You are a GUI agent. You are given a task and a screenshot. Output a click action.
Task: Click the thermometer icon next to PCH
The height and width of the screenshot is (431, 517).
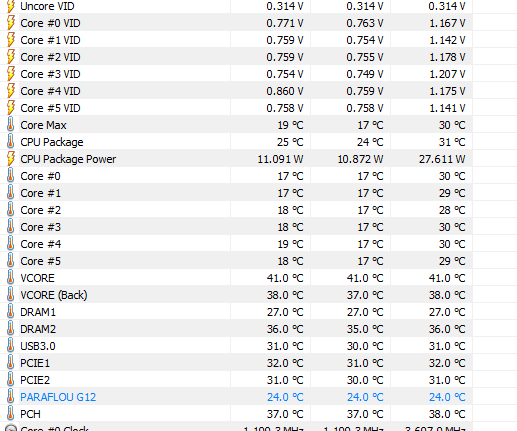(x=11, y=414)
